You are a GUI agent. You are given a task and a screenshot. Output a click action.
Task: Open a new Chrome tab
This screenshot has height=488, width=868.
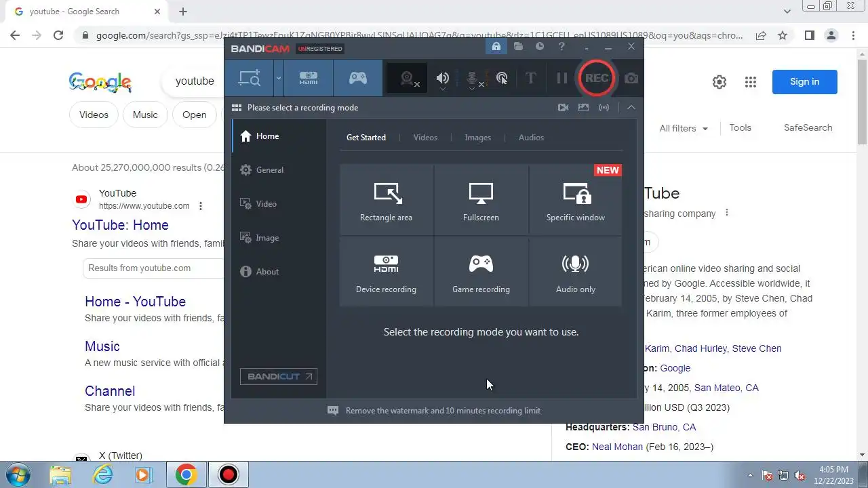183,12
